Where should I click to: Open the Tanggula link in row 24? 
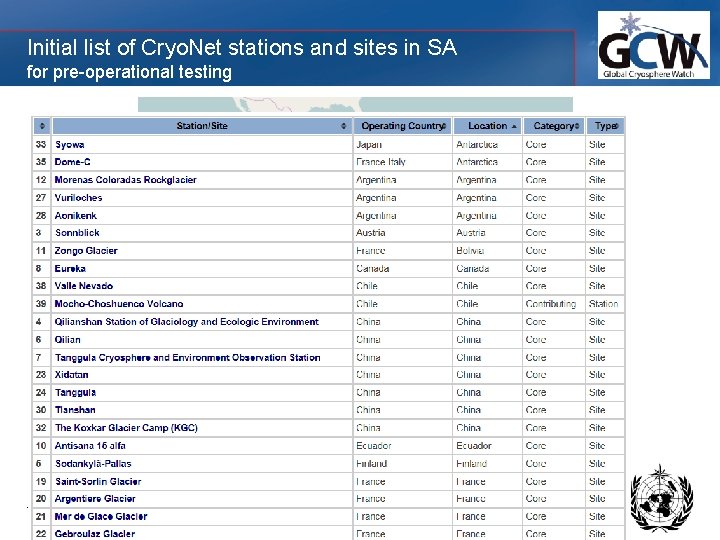[x=75, y=393]
